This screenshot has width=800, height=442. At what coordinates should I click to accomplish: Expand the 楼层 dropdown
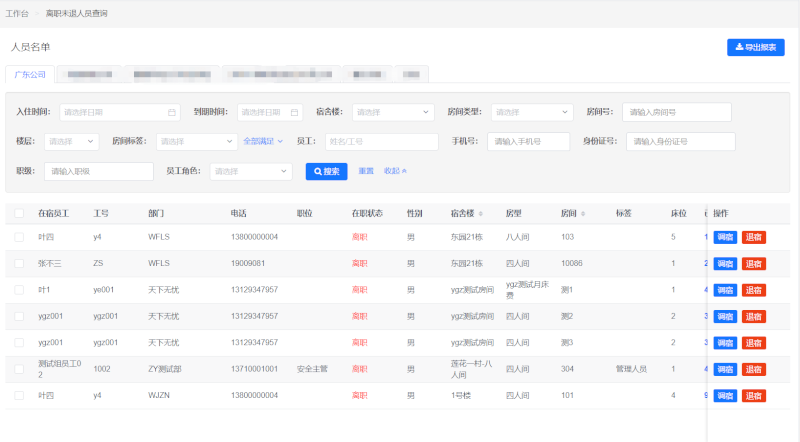(x=71, y=141)
